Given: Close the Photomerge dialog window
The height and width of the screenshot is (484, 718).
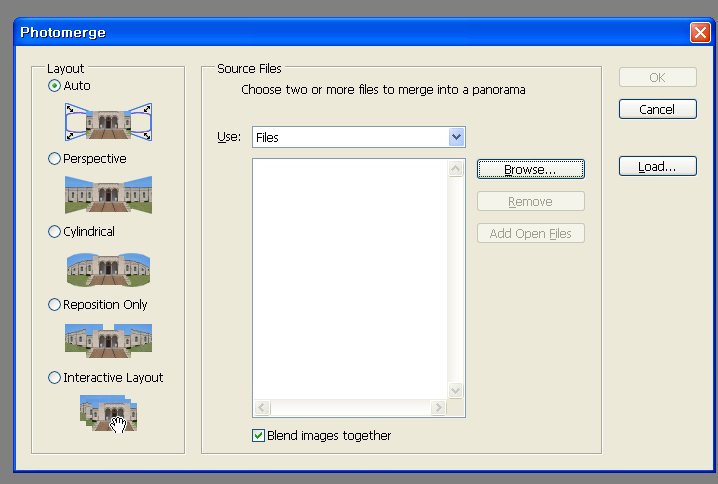Looking at the screenshot, I should [700, 33].
